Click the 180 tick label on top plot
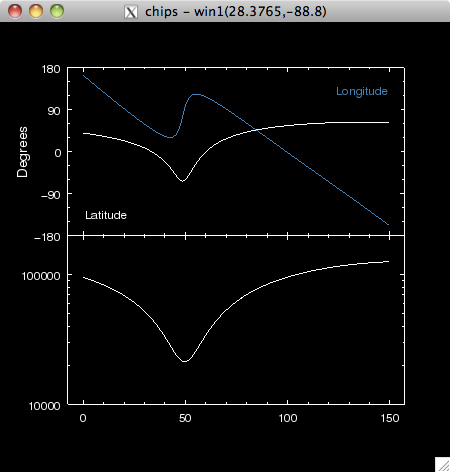The height and width of the screenshot is (472, 450). point(51,69)
